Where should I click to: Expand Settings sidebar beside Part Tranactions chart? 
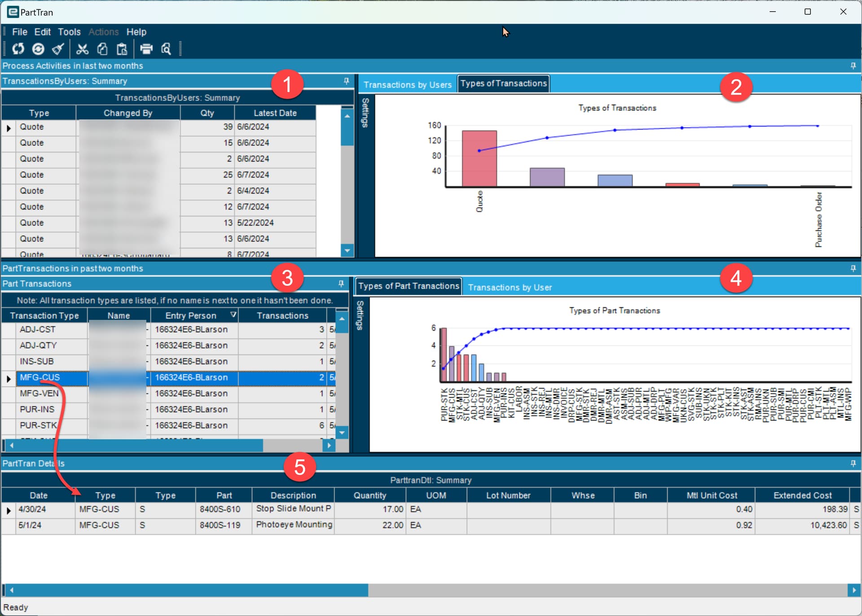click(x=360, y=315)
